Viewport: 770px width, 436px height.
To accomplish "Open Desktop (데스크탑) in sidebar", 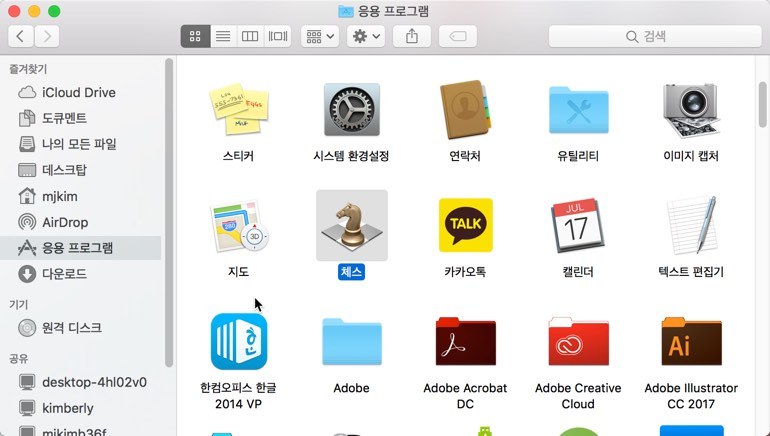I will coord(81,170).
